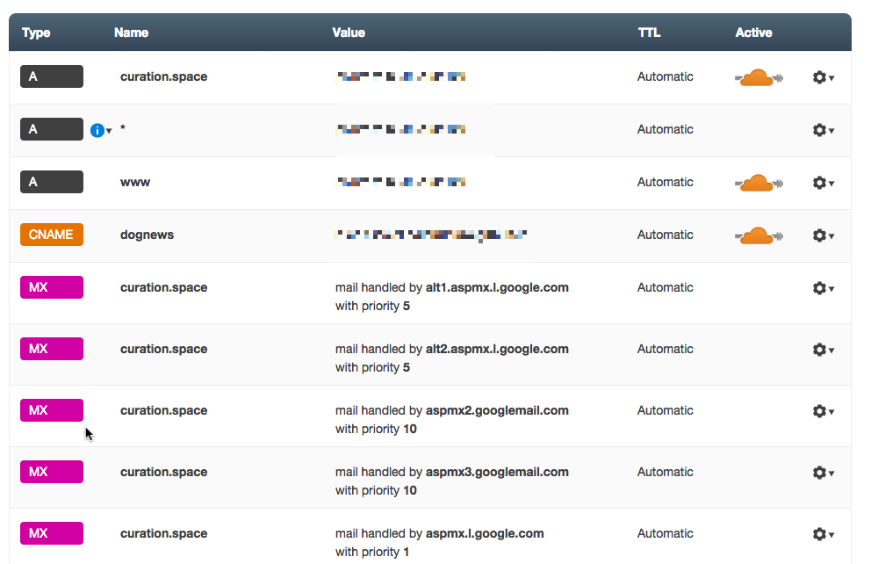Click Name column header
Image resolution: width=878 pixels, height=564 pixels.
(131, 33)
